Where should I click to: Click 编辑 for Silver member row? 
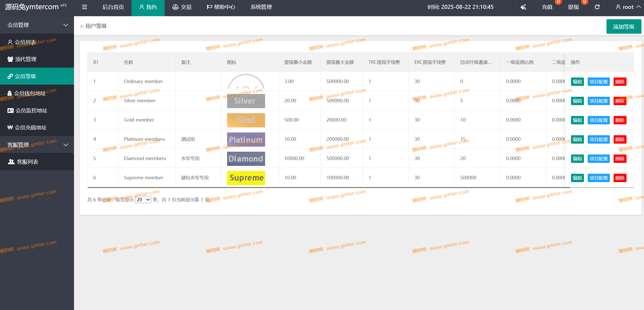(x=577, y=101)
